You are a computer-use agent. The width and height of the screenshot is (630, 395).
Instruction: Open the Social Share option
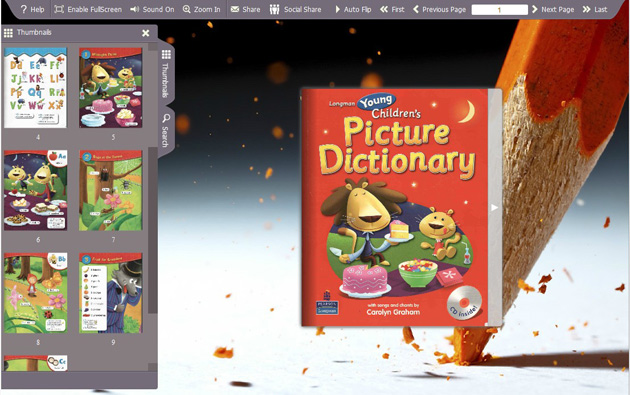pyautogui.click(x=295, y=9)
